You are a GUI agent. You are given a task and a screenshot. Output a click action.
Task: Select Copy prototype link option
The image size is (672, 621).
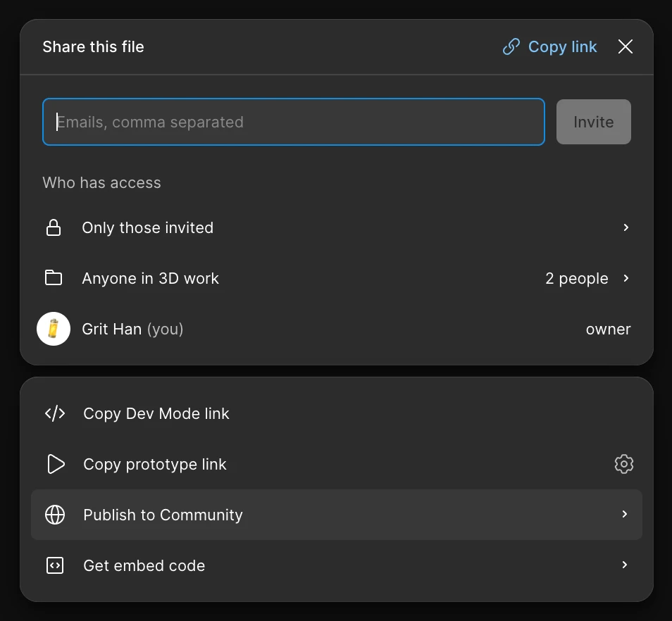point(155,465)
